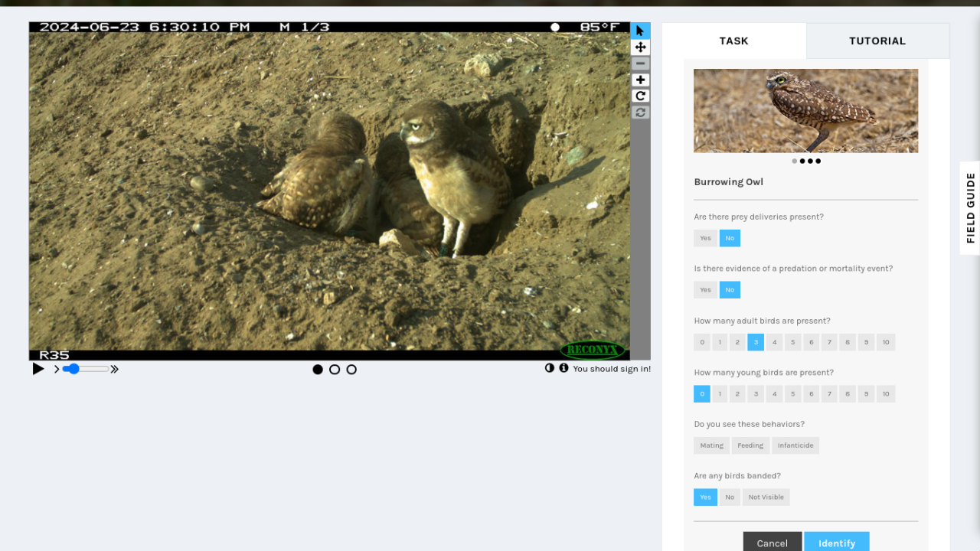This screenshot has height=551, width=980.
Task: Click the 'You should sign in!' notice
Action: (x=612, y=369)
